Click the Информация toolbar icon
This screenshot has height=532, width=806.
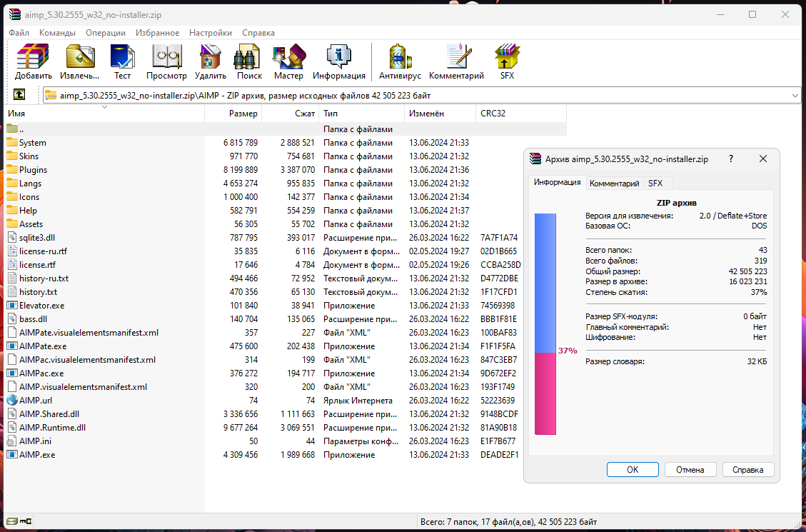coord(338,56)
